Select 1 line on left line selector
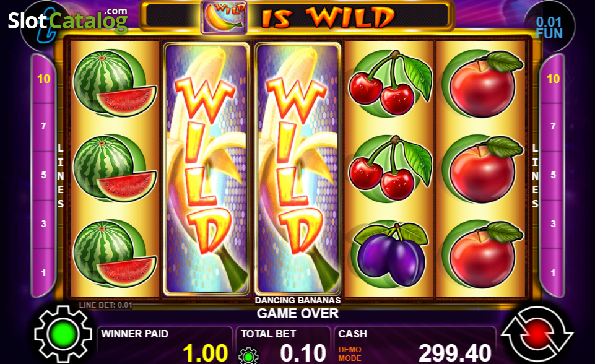The image size is (595, 364). coord(43,272)
